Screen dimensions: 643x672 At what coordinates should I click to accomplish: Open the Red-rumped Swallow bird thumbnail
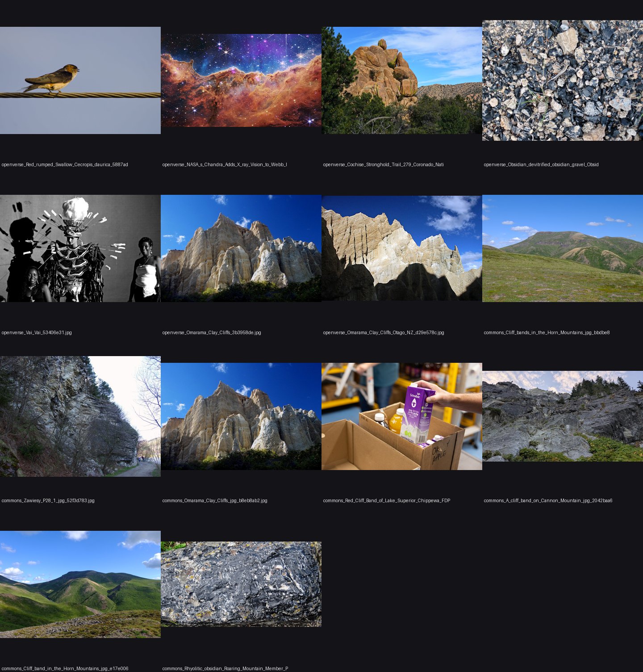pyautogui.click(x=80, y=80)
